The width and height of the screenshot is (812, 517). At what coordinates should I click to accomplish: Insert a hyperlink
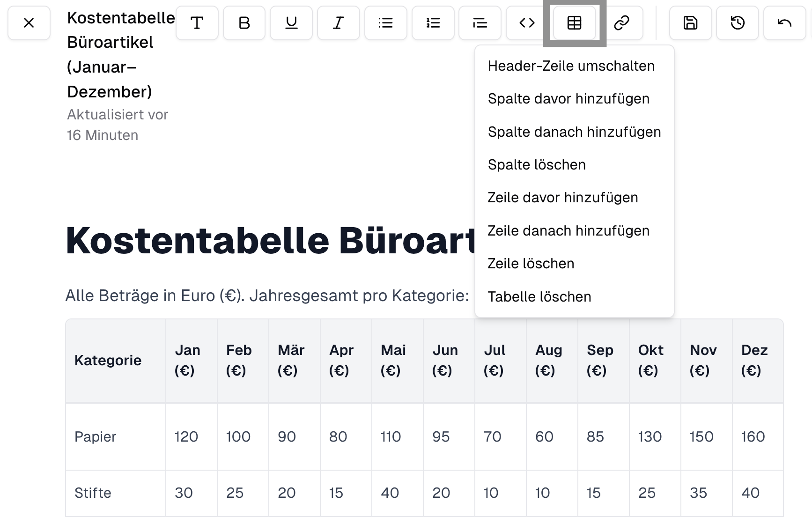[x=622, y=22]
